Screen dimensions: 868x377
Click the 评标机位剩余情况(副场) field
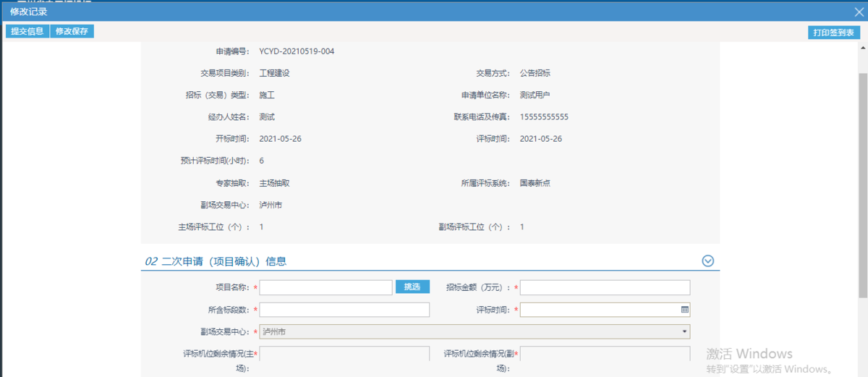(605, 355)
